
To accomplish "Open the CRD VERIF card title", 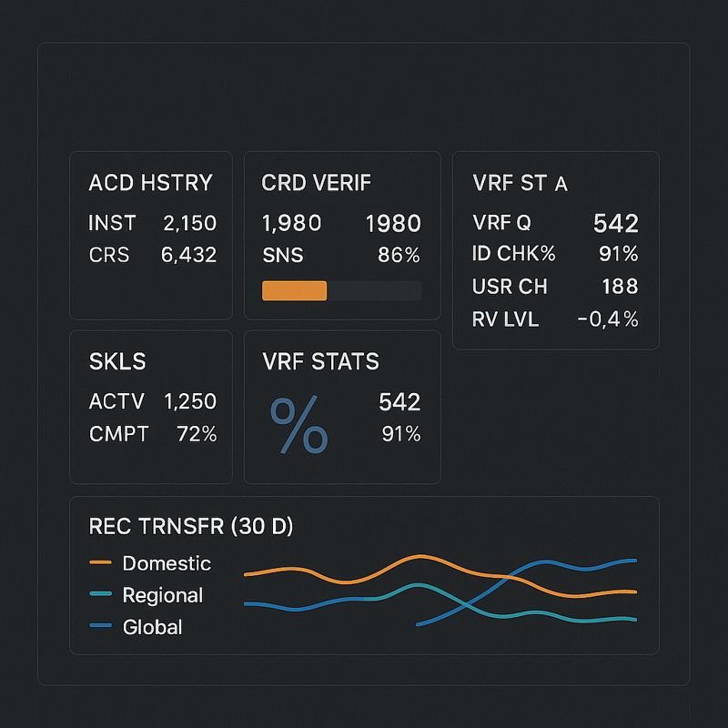I will click(316, 183).
